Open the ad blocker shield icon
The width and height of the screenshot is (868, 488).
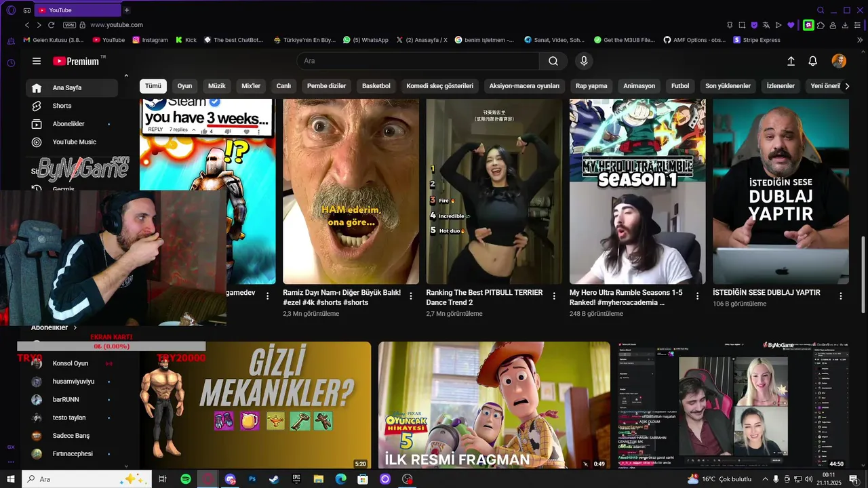pos(753,25)
